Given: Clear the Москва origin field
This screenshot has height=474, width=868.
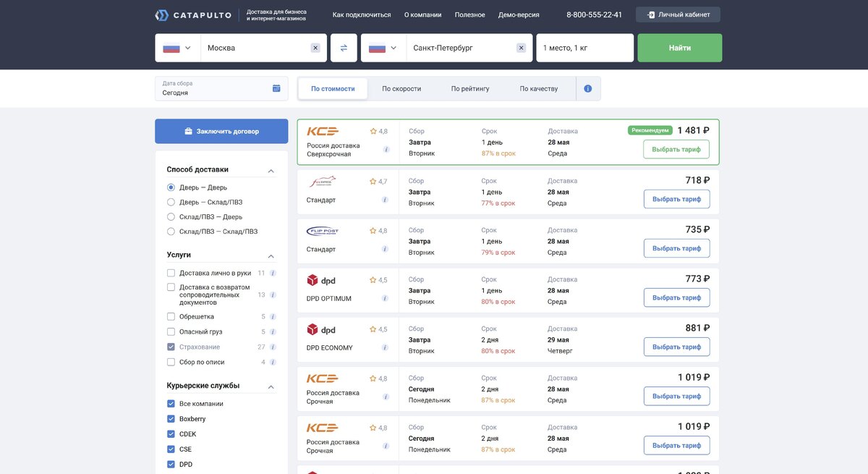Looking at the screenshot, I should pos(315,48).
